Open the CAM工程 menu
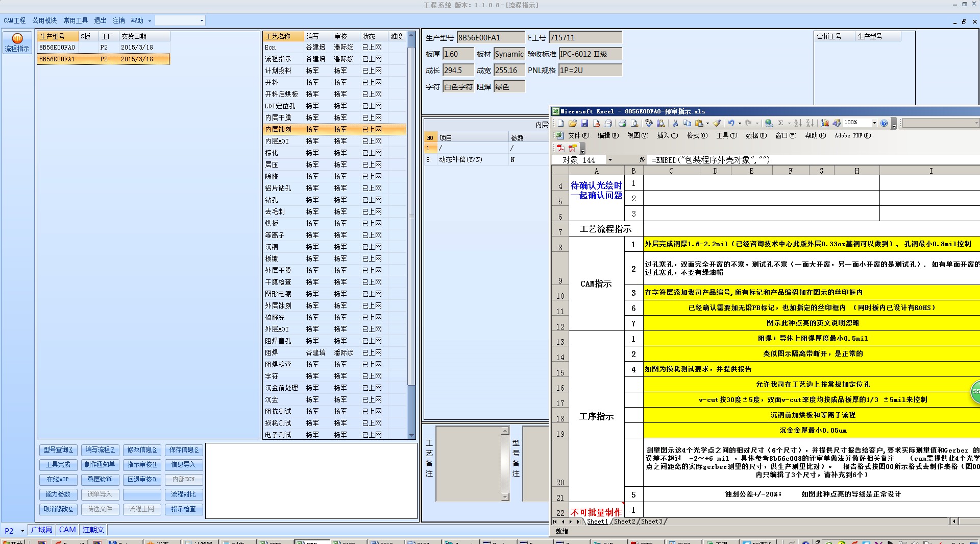 [14, 20]
